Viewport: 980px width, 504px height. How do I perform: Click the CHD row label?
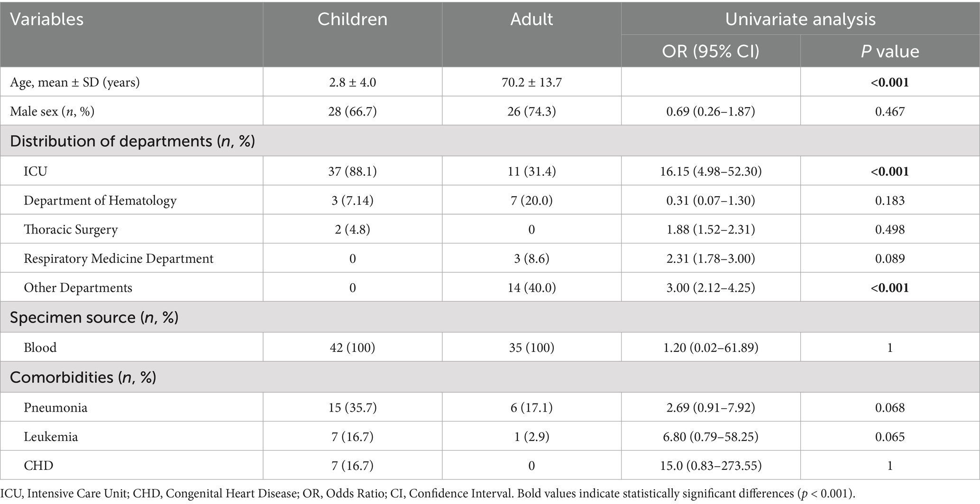click(38, 466)
